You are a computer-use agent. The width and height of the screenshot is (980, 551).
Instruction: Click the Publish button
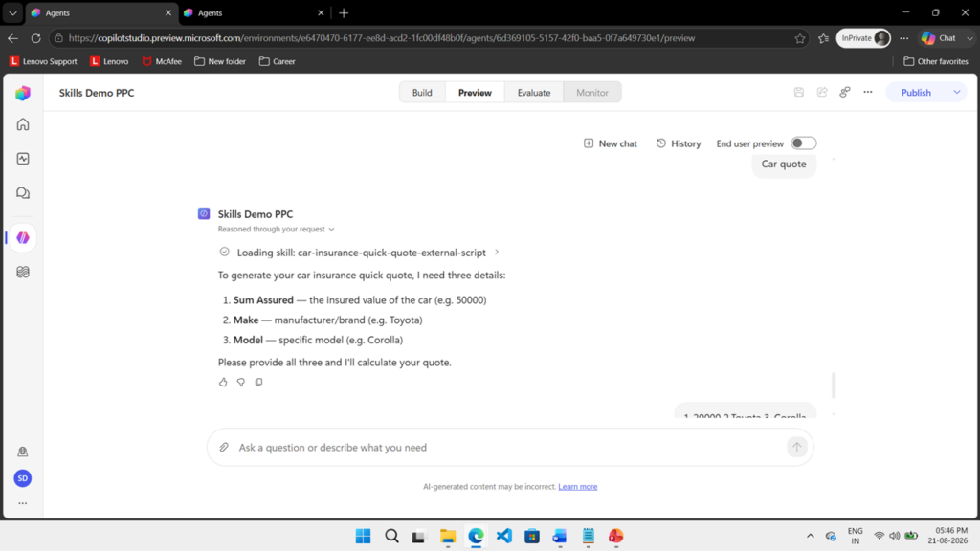(x=916, y=93)
